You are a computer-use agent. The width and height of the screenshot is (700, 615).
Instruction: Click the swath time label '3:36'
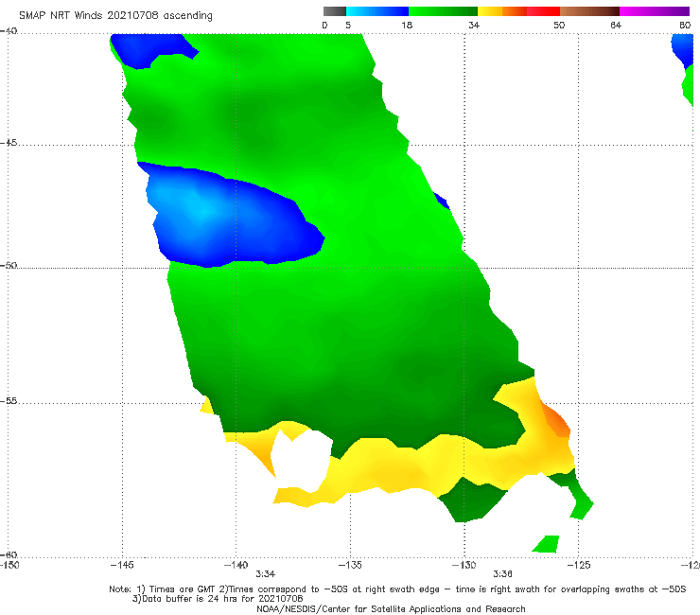pyautogui.click(x=502, y=574)
